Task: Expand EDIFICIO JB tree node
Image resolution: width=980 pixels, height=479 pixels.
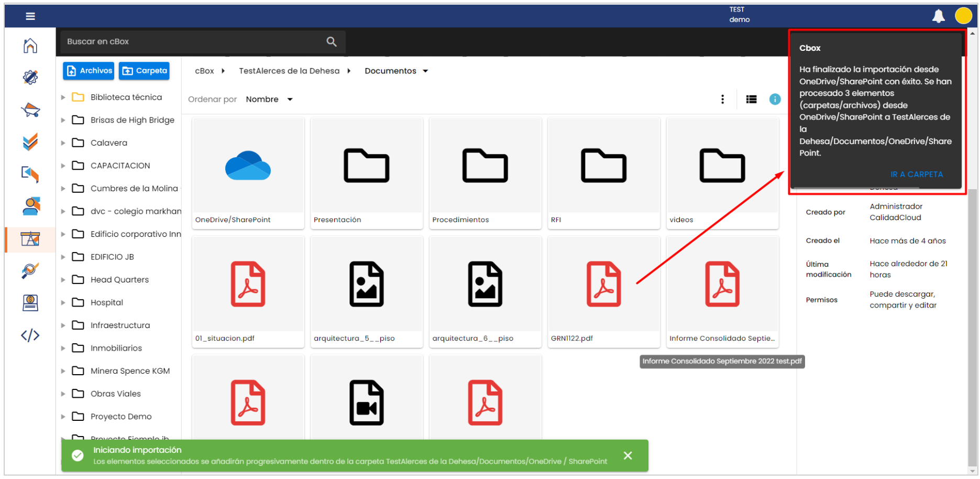Action: point(63,257)
